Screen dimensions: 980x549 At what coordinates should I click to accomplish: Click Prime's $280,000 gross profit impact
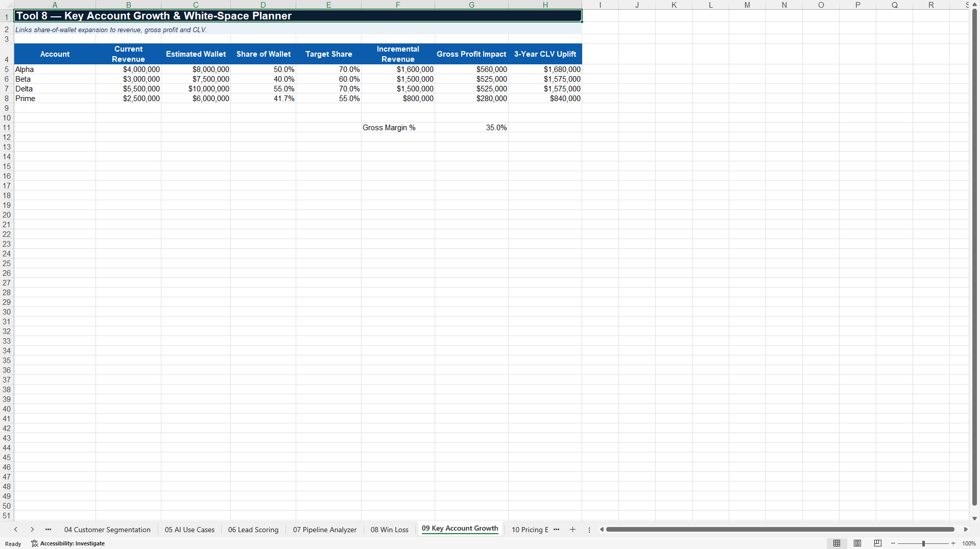[471, 99]
